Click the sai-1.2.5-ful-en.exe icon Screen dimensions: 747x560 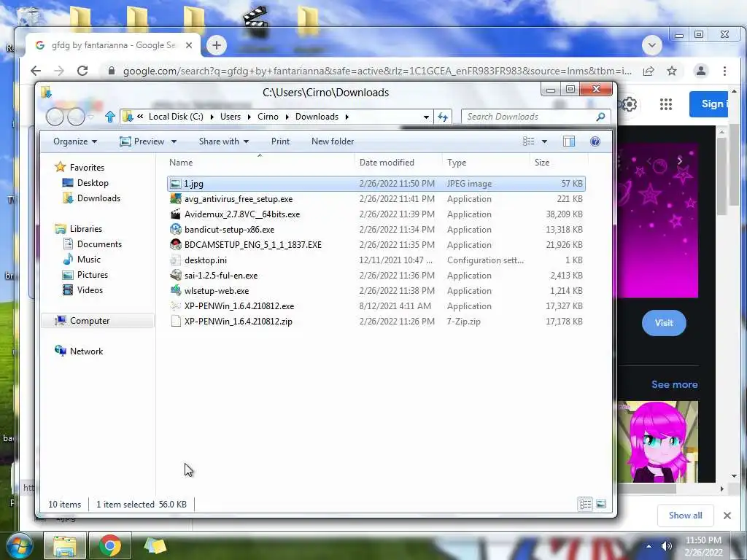click(x=176, y=275)
